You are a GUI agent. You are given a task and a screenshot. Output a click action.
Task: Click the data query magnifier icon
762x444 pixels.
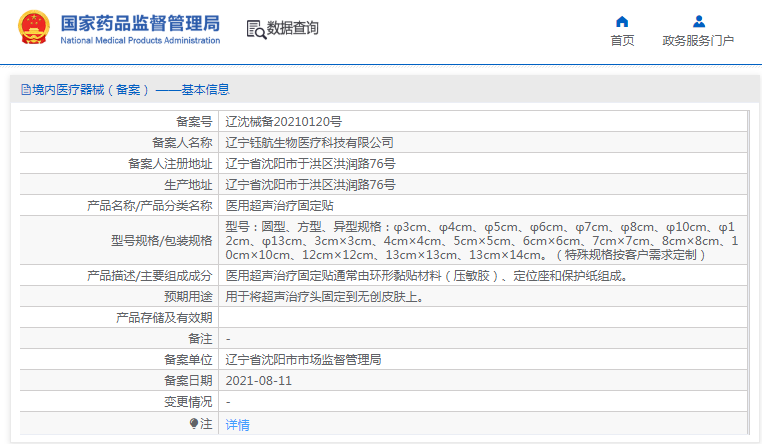point(256,29)
